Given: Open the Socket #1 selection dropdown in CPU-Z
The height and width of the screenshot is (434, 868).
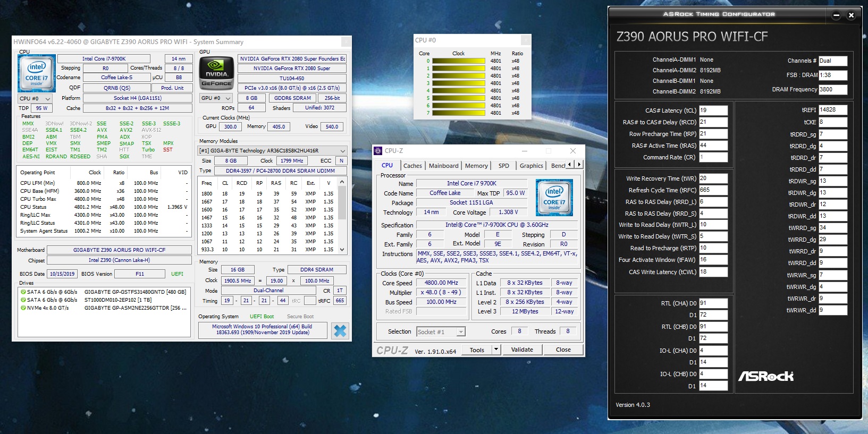Looking at the screenshot, I should [x=461, y=332].
